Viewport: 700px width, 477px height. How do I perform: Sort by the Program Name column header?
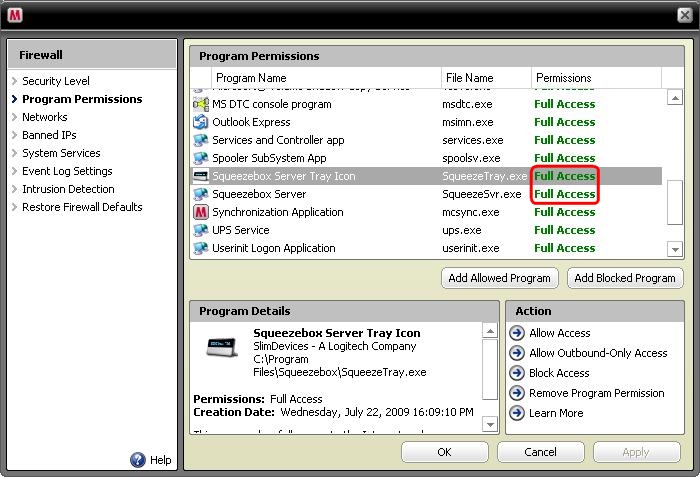(x=326, y=78)
